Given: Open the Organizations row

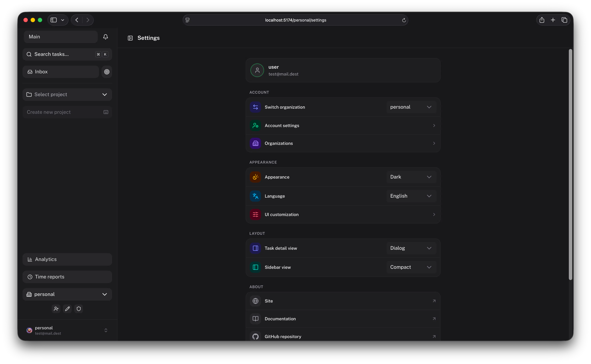Looking at the screenshot, I should pos(343,143).
